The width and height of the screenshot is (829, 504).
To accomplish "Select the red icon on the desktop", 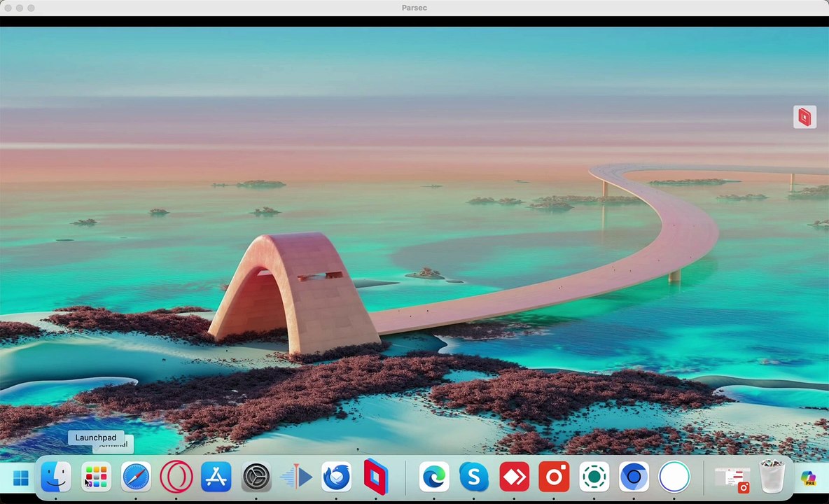I will tap(804, 117).
